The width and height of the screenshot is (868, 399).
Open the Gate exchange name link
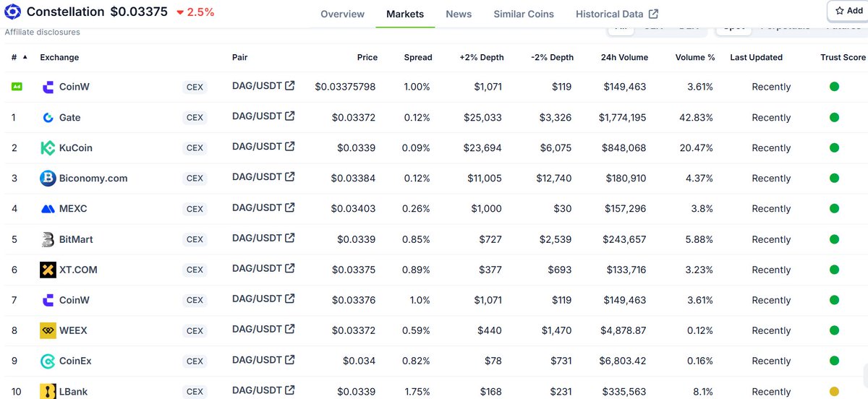69,117
